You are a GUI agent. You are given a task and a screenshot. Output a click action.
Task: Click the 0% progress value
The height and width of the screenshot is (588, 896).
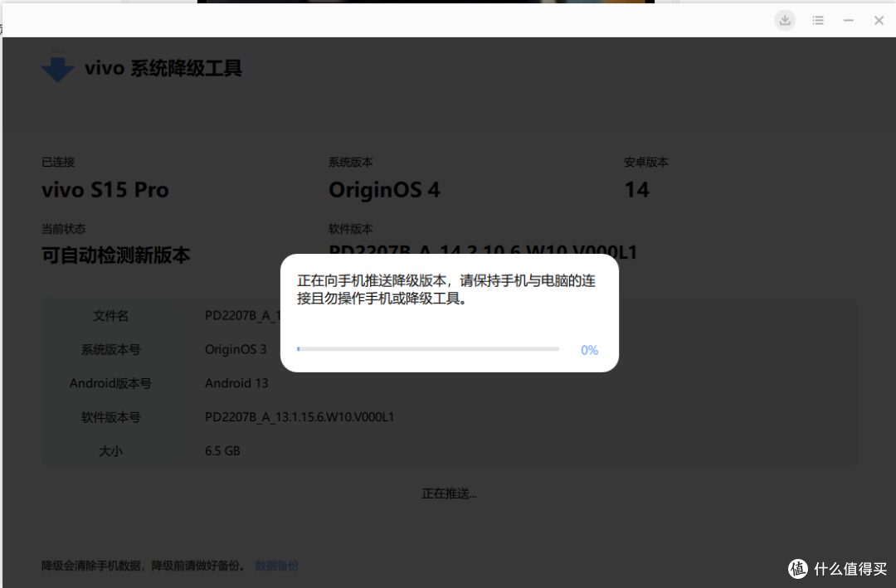click(x=589, y=350)
